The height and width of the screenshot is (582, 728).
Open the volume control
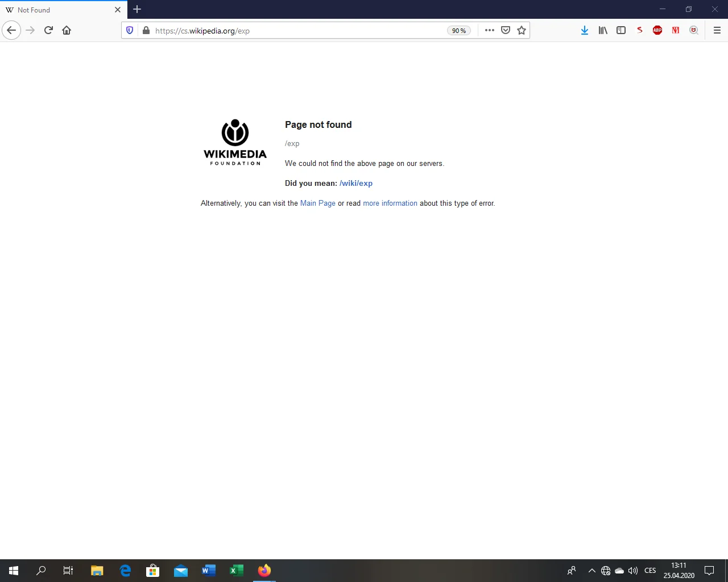click(x=633, y=571)
